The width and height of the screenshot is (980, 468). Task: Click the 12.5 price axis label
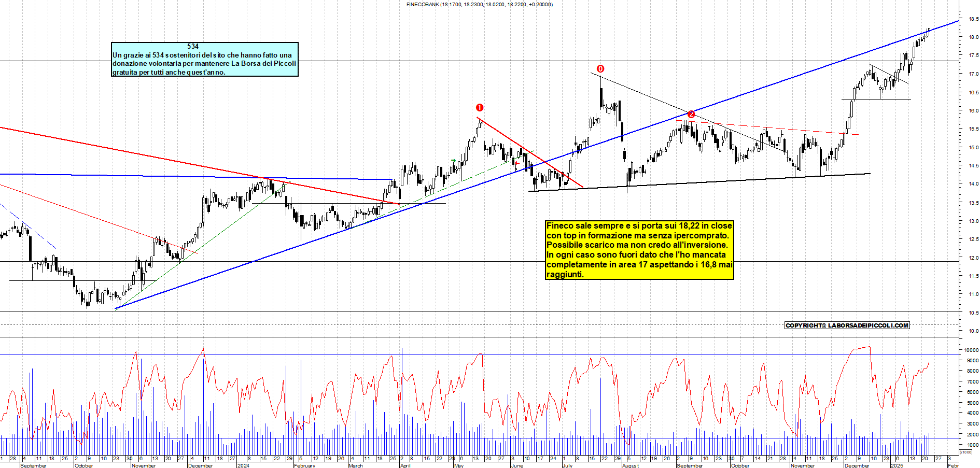(x=974, y=239)
